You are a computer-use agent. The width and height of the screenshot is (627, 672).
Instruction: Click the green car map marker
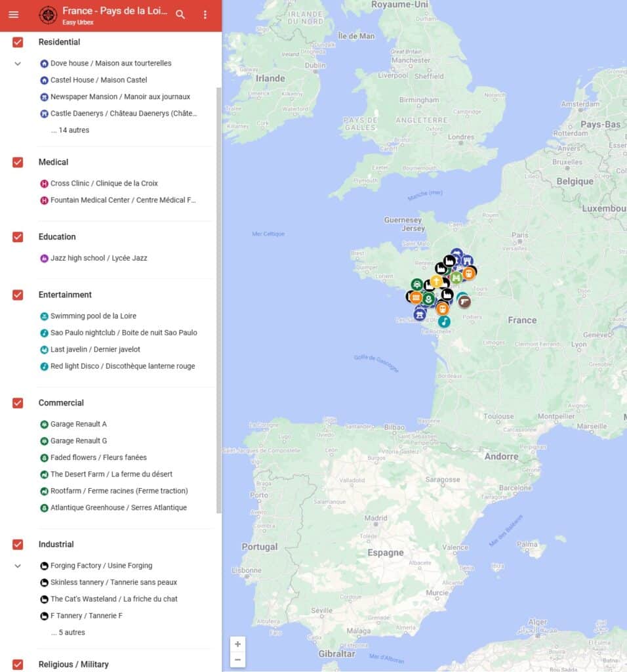pos(416,283)
